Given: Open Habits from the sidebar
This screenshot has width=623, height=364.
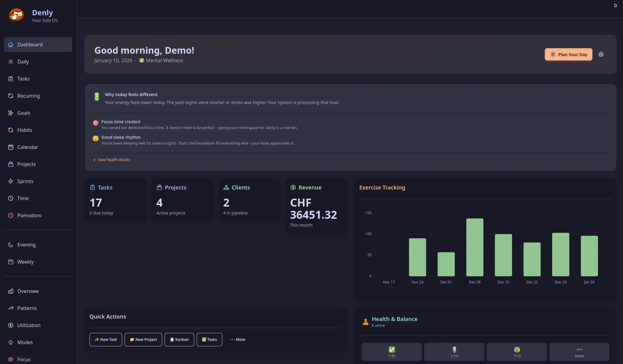Looking at the screenshot, I should point(24,130).
